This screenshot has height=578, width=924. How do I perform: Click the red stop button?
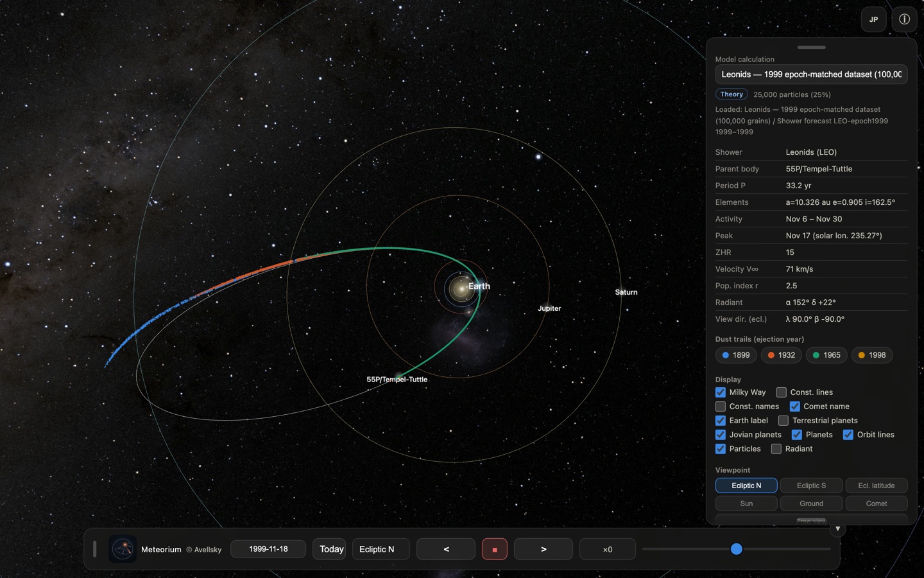495,549
